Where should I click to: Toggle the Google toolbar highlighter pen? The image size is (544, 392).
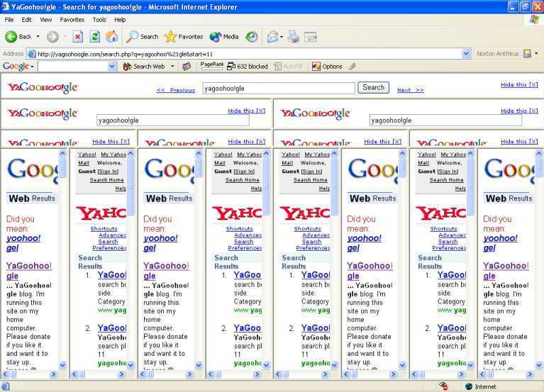pyautogui.click(x=352, y=66)
